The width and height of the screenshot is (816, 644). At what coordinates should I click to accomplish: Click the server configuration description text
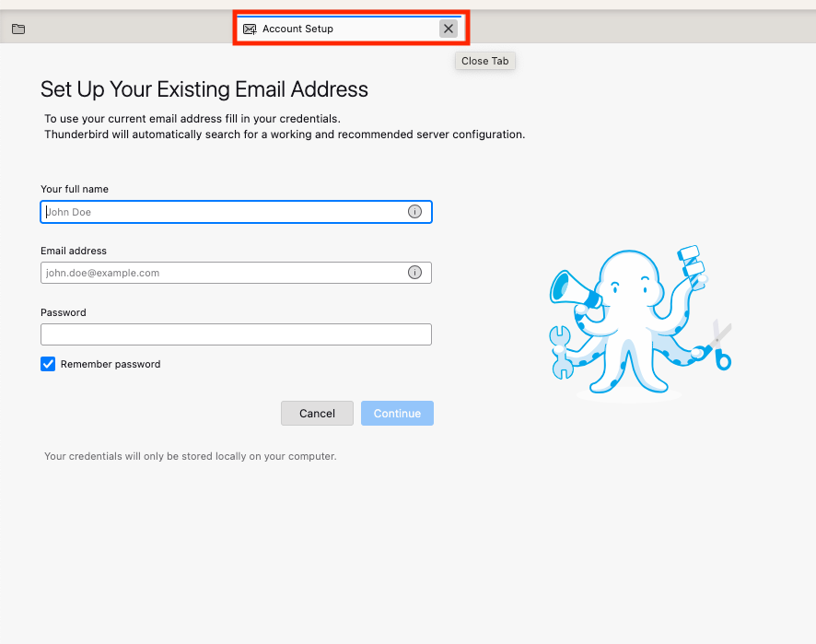tap(285, 134)
